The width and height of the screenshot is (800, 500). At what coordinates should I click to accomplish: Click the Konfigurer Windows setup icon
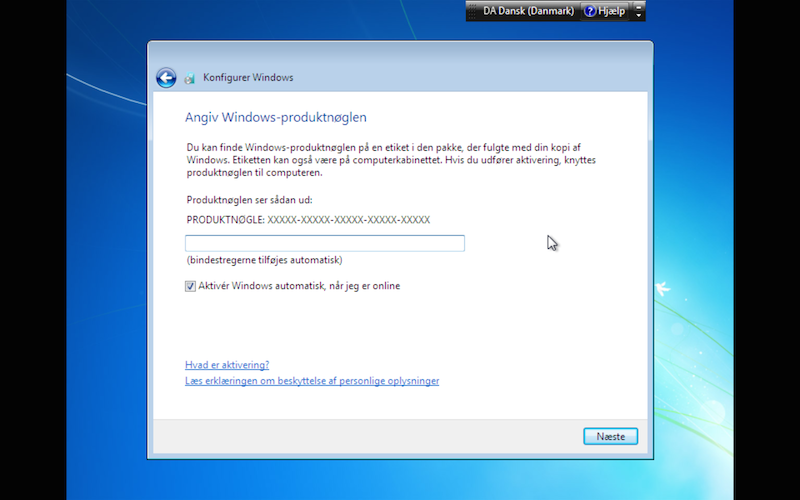[190, 78]
